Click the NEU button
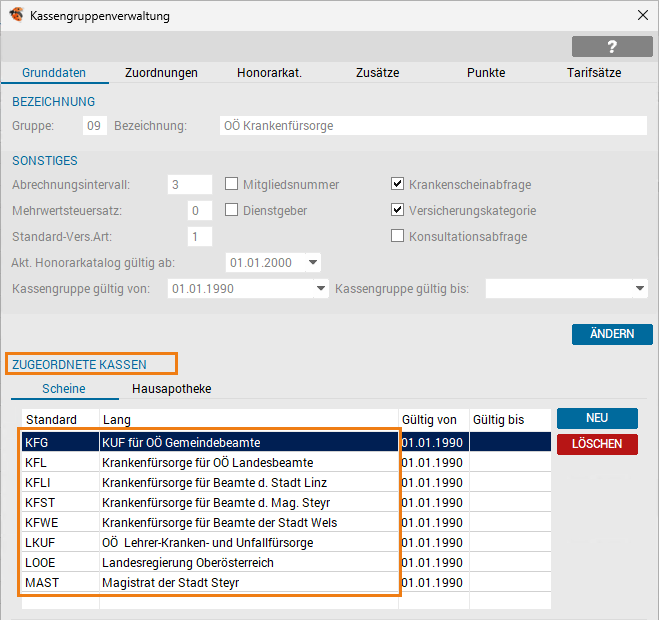Image resolution: width=659 pixels, height=620 pixels. (x=597, y=418)
